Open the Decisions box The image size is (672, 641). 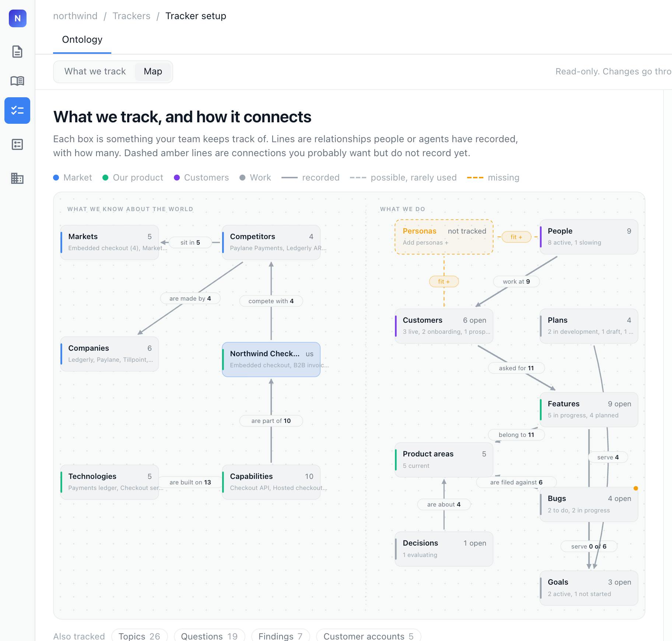point(444,549)
